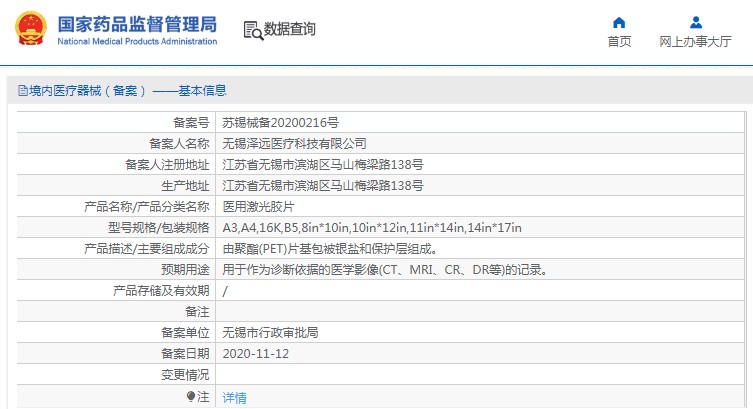Click the 数据查询 heading text

point(290,29)
